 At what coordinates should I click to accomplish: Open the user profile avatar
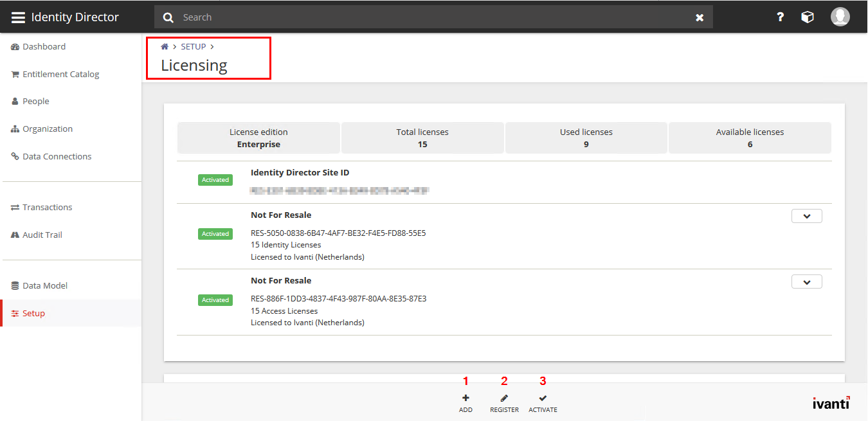[840, 17]
